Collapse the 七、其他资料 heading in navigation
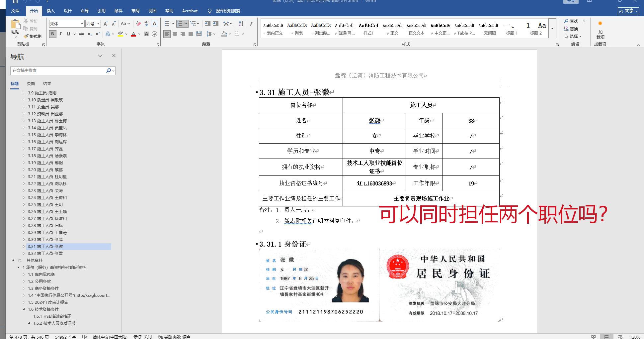 pos(13,261)
